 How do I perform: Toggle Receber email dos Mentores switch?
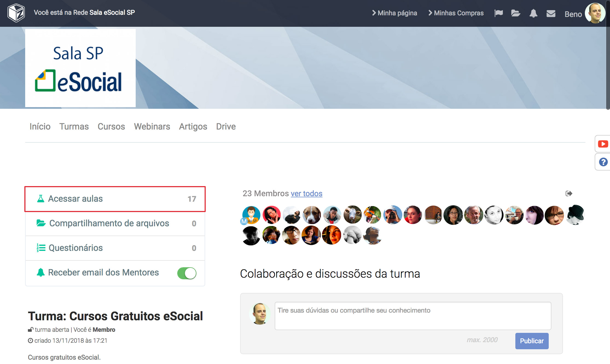pyautogui.click(x=187, y=273)
